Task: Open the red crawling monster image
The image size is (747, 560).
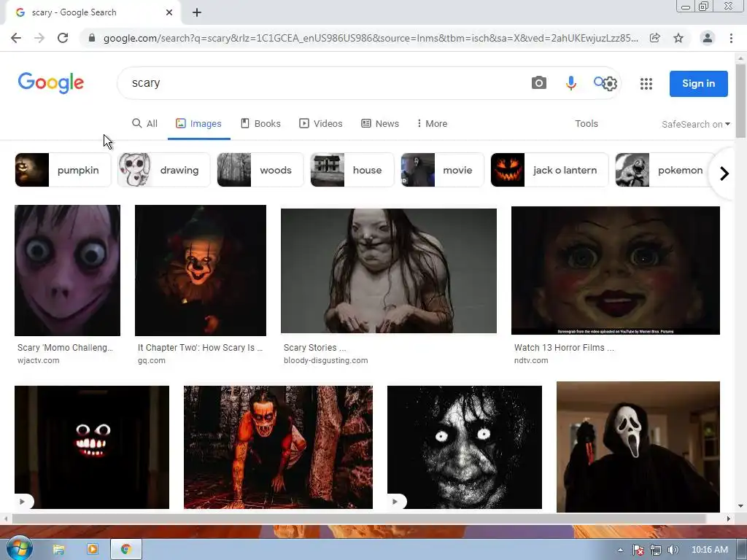Action: coord(278,447)
